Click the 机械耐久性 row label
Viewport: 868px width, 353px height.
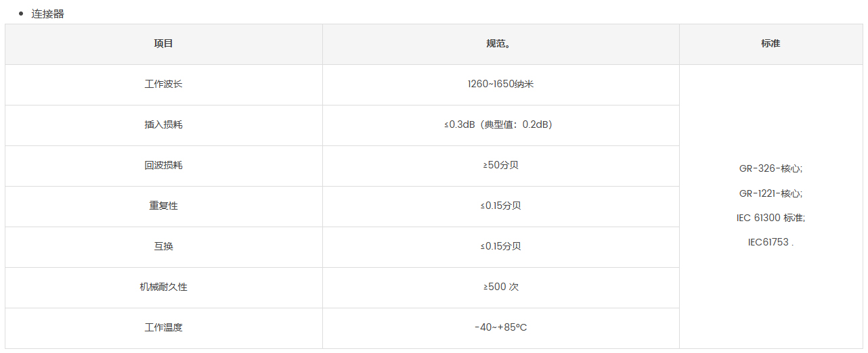164,287
